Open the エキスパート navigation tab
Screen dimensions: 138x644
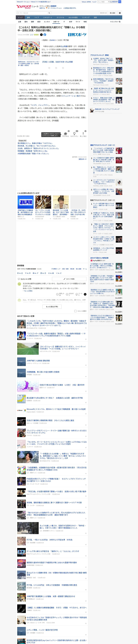[x=48, y=17]
